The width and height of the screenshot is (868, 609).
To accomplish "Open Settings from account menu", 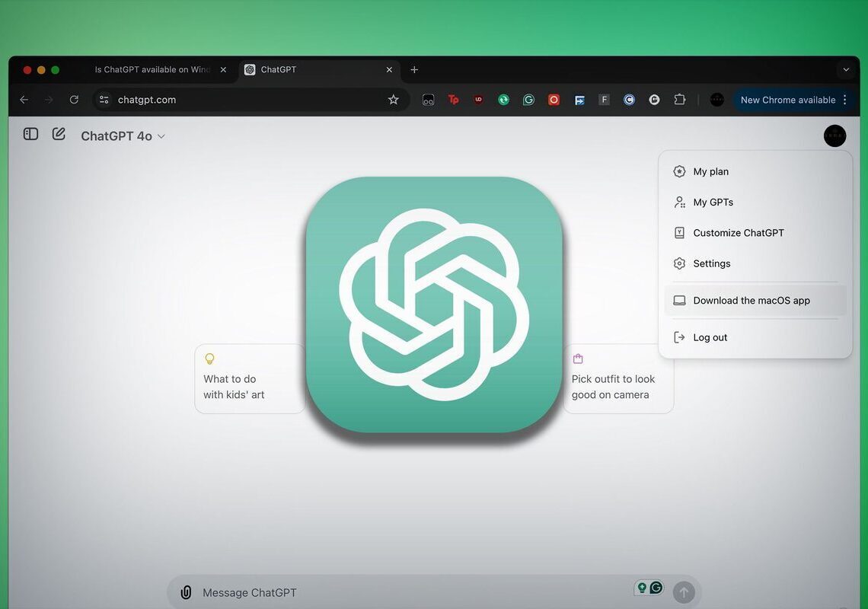I will click(755, 263).
